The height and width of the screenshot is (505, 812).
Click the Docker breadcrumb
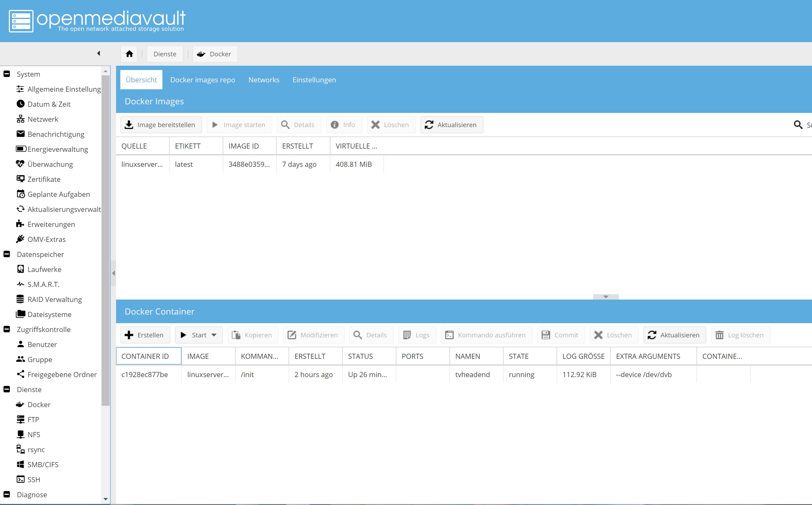tap(215, 54)
